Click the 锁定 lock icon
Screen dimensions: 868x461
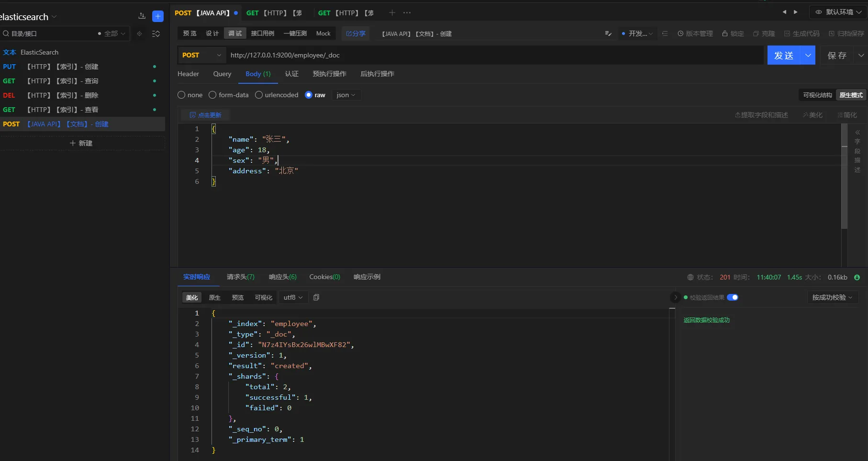[725, 34]
